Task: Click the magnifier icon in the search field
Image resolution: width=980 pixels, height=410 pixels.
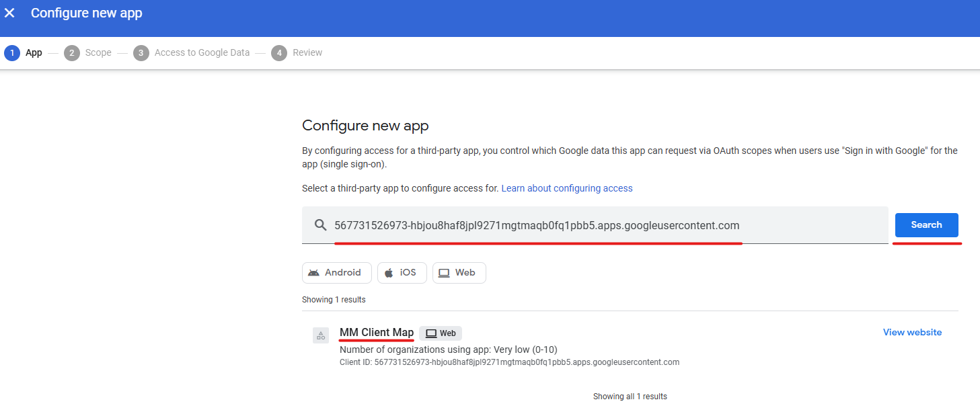Action: click(x=321, y=225)
